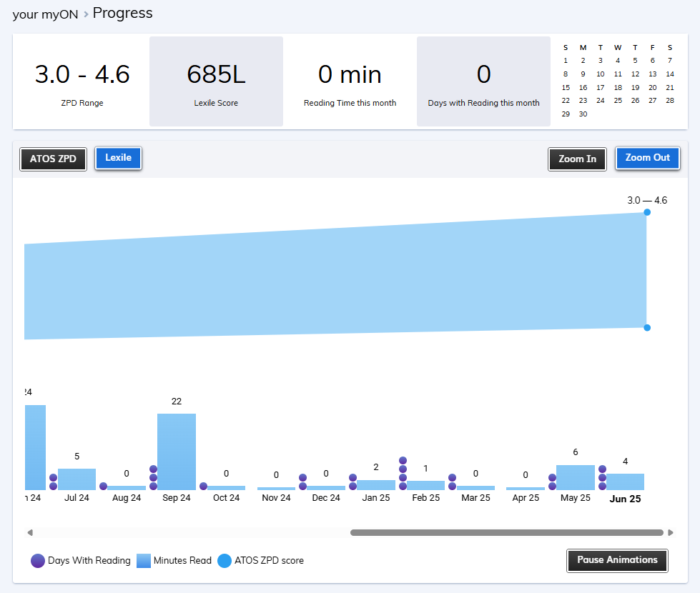Select the Sep 24 minutes bar

tap(177, 452)
